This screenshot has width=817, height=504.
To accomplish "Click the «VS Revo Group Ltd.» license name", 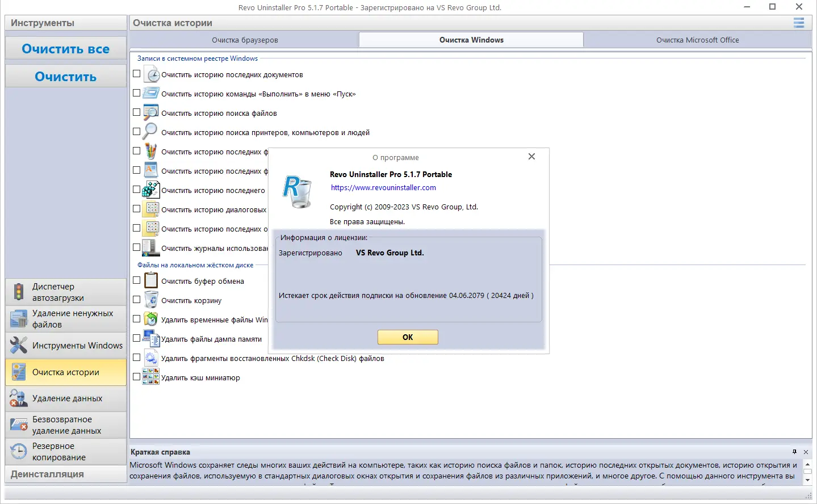I will tap(390, 253).
